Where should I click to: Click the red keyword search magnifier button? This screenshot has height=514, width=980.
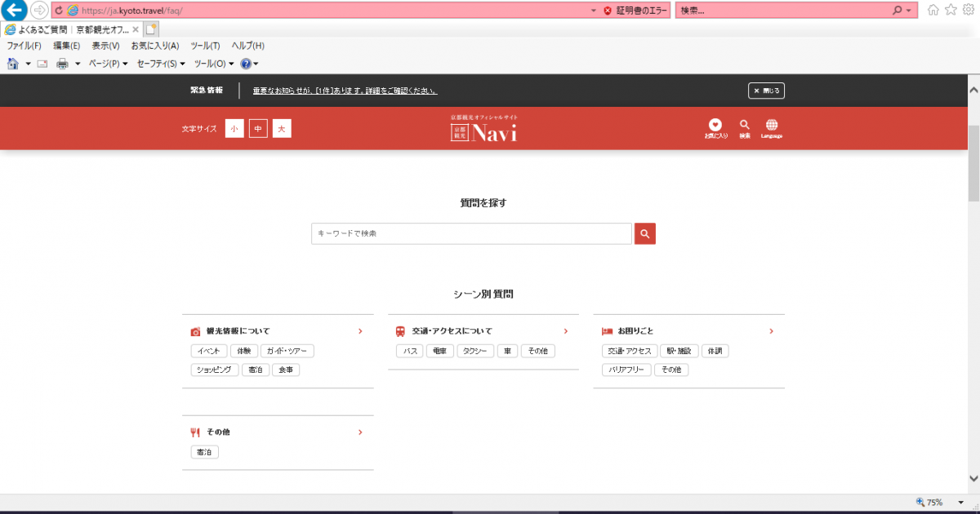[645, 234]
